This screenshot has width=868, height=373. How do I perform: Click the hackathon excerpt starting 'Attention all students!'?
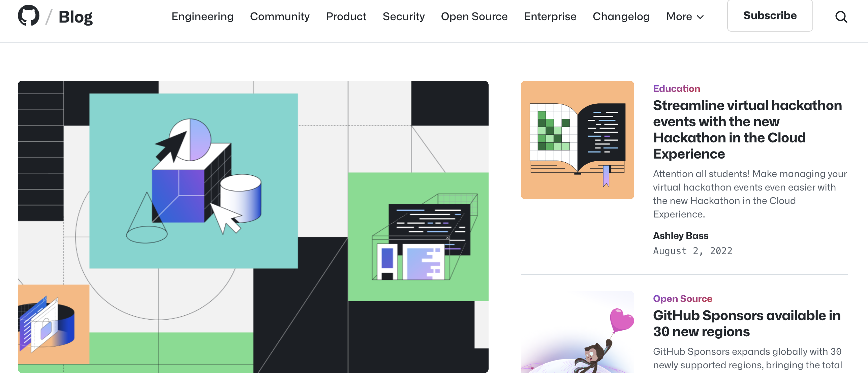pyautogui.click(x=750, y=194)
